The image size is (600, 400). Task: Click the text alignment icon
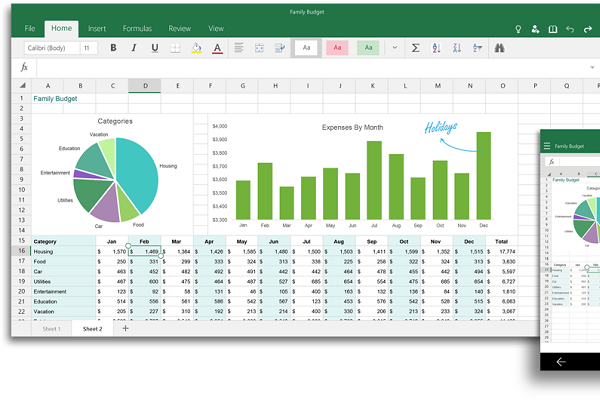click(240, 48)
